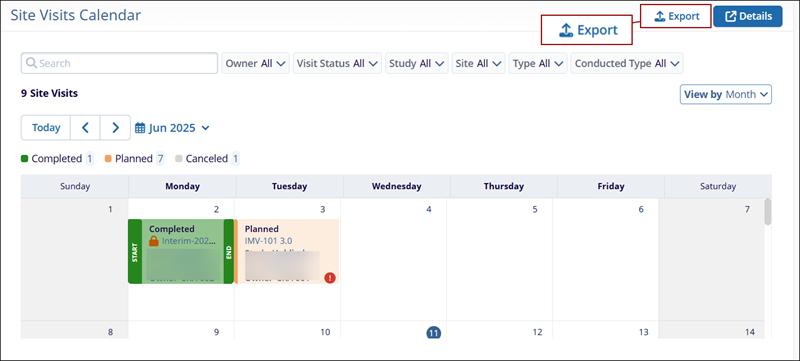
Task: Open the Details button
Action: [748, 16]
